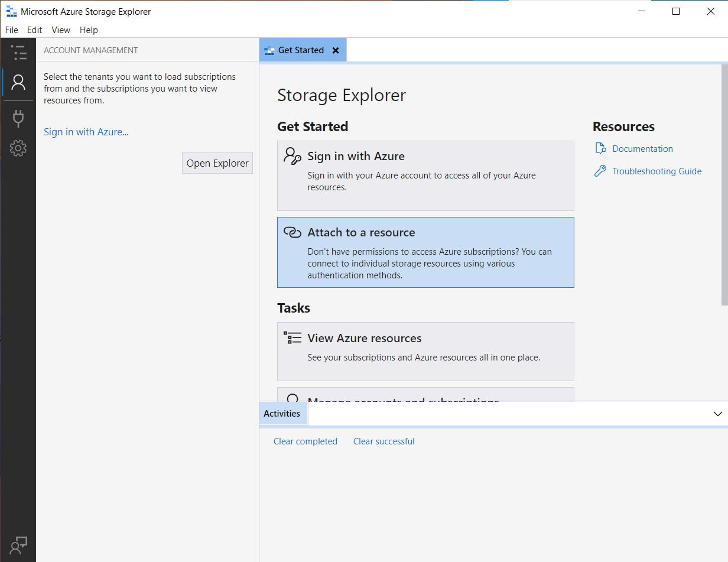
Task: Click the Open Explorer button
Action: coord(217,163)
